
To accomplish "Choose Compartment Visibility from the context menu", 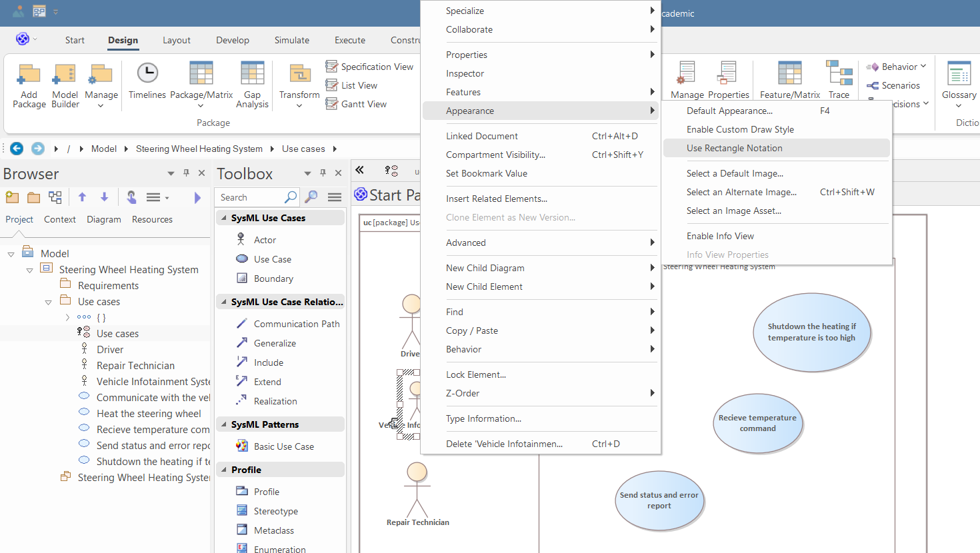I will [541, 155].
